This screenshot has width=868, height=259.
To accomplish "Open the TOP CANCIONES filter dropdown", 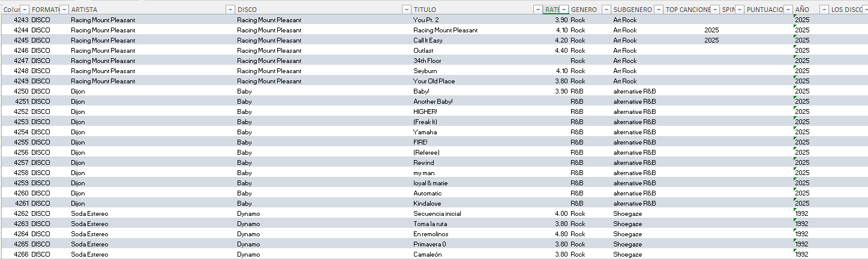I will tap(715, 10).
